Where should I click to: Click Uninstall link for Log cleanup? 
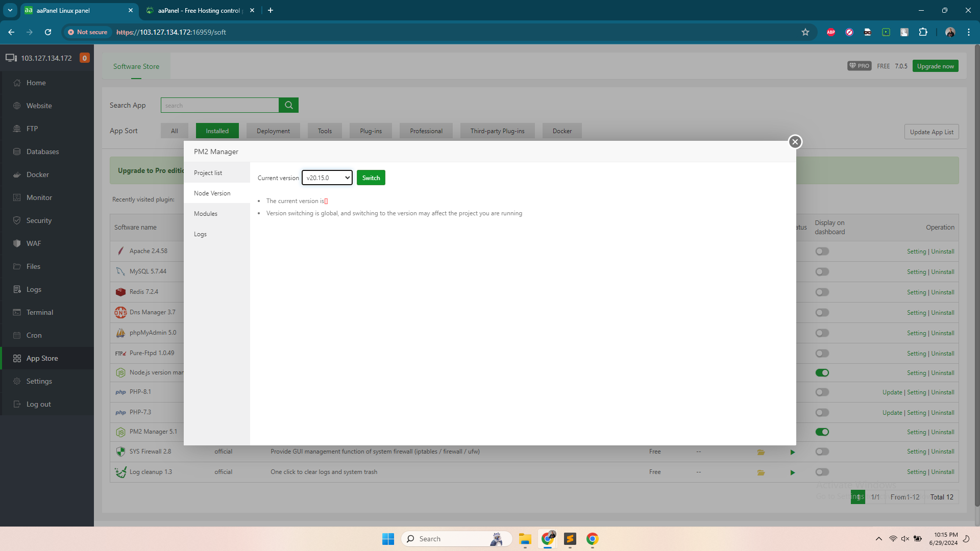click(942, 472)
